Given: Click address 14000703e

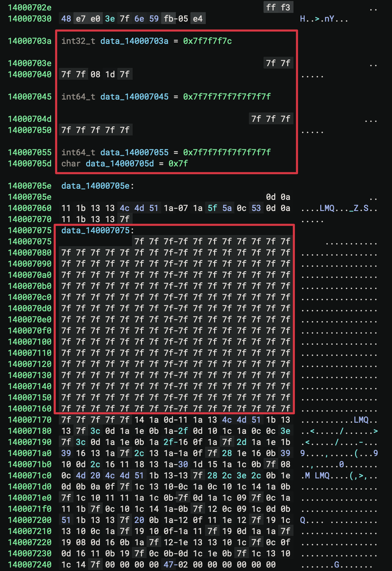Looking at the screenshot, I should [x=30, y=63].
